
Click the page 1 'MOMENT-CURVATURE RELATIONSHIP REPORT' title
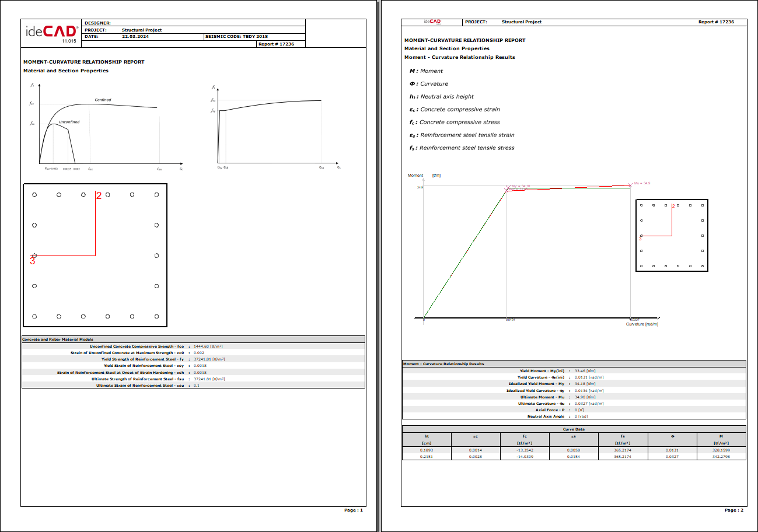click(x=84, y=62)
